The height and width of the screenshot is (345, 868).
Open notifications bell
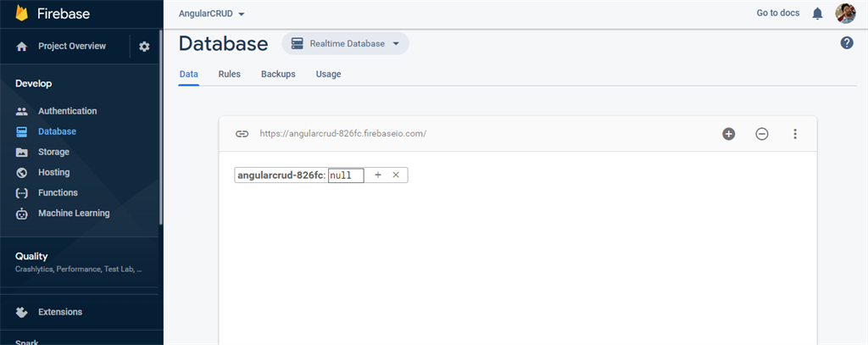pyautogui.click(x=818, y=14)
